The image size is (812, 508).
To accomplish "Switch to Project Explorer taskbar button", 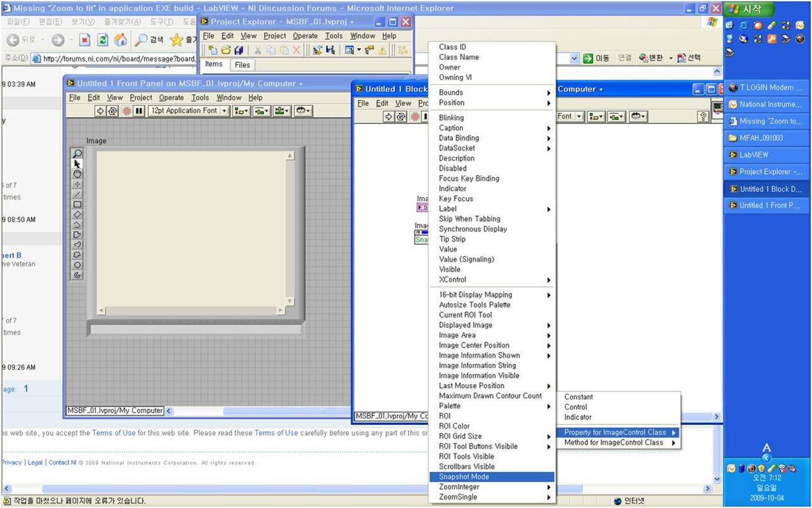I will pos(766,172).
